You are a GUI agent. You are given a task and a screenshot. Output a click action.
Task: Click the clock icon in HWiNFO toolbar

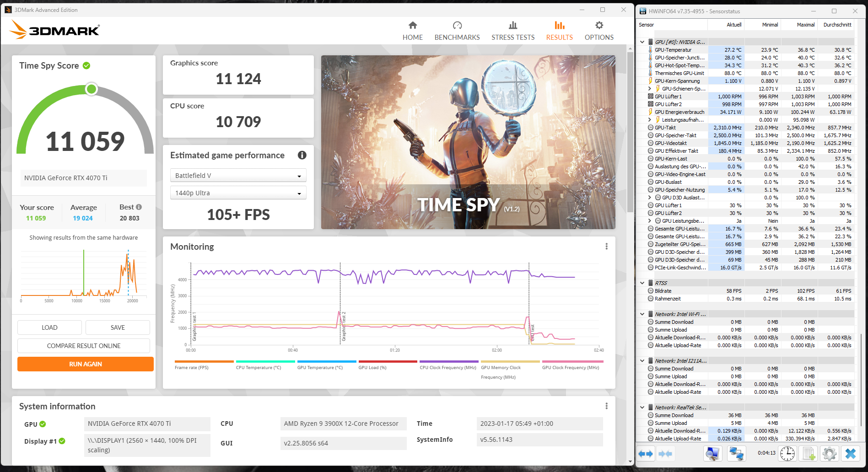point(787,453)
